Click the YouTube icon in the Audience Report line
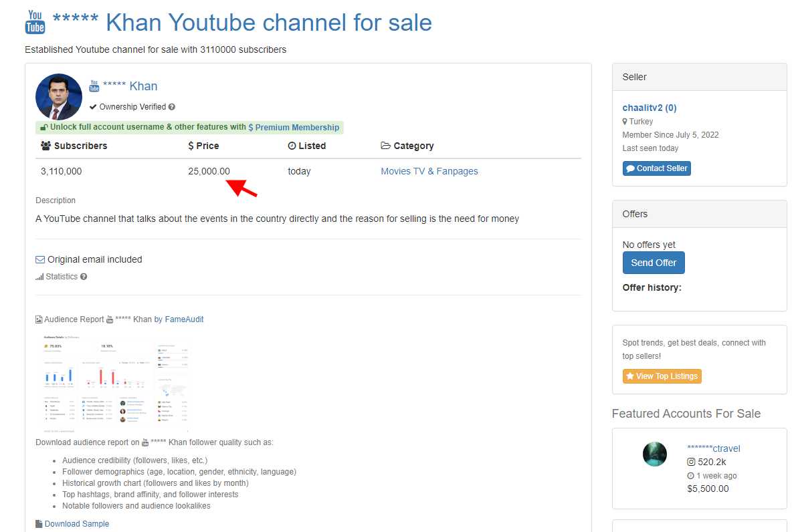The height and width of the screenshot is (532, 794). (110, 319)
